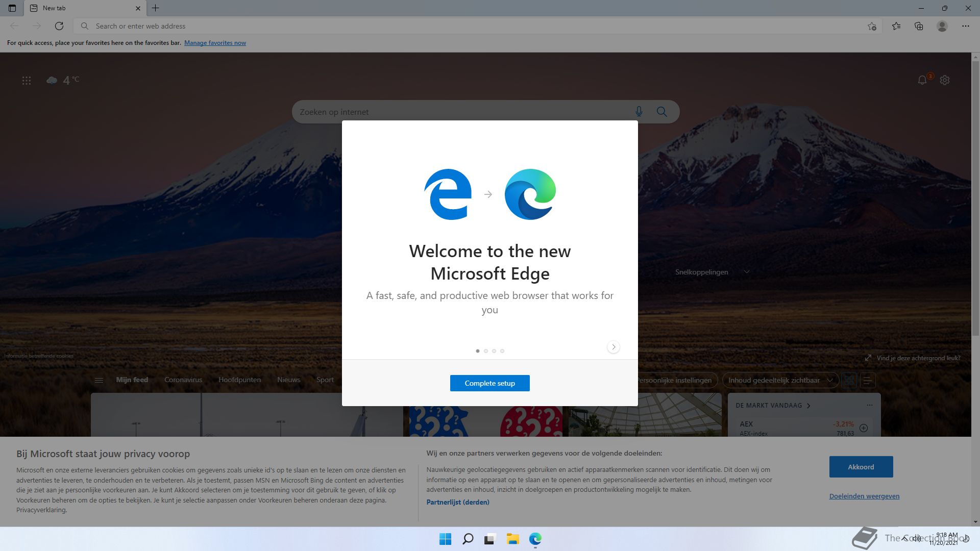The image size is (980, 551).
Task: Switch to the Hoofdpunten tab
Action: point(239,380)
